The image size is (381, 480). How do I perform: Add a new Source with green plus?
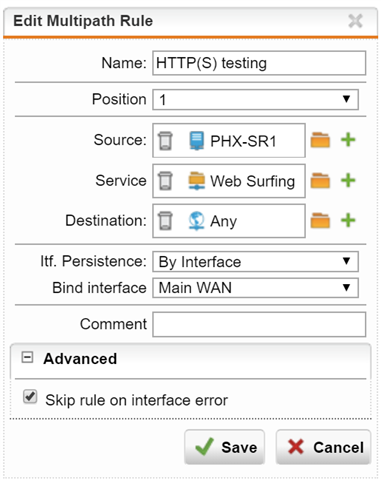point(348,140)
